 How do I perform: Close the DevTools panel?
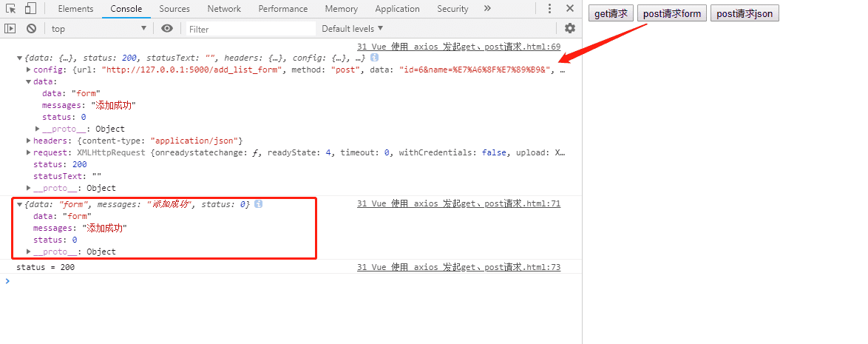tap(569, 9)
